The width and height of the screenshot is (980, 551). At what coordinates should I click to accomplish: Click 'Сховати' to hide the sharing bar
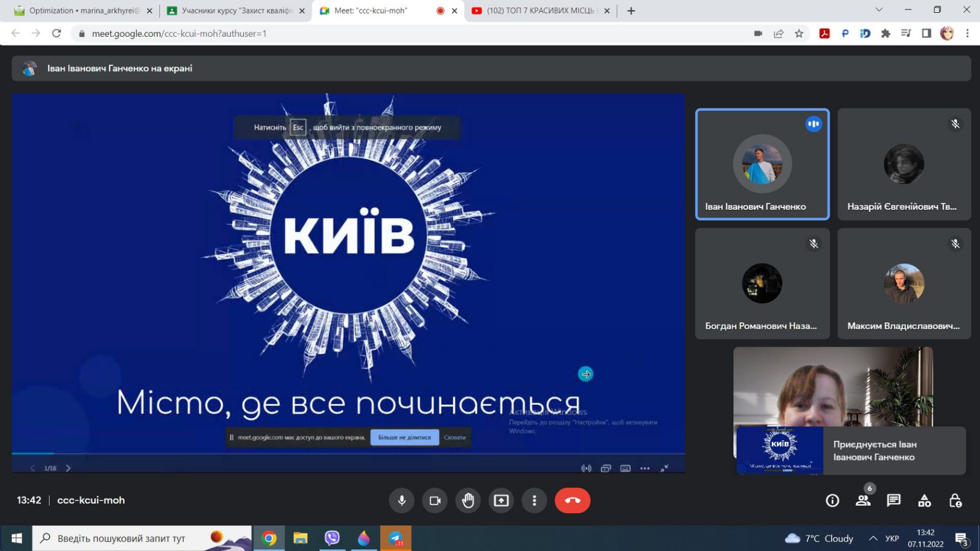pyautogui.click(x=454, y=437)
